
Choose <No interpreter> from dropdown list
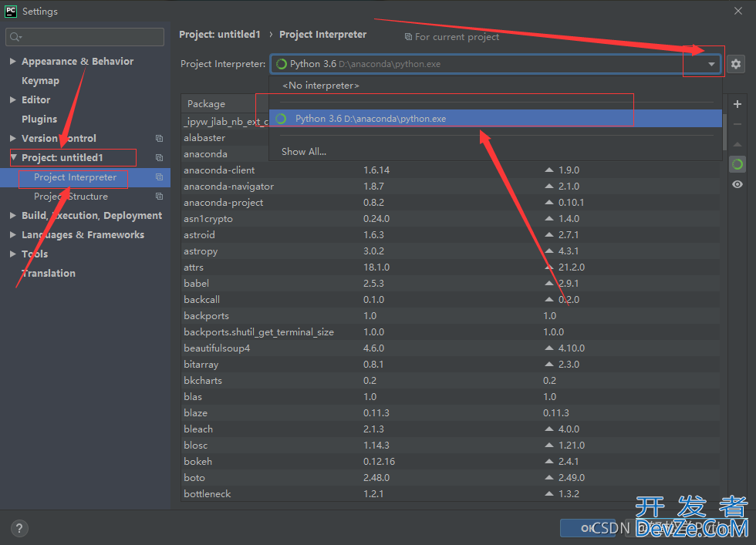pyautogui.click(x=495, y=86)
